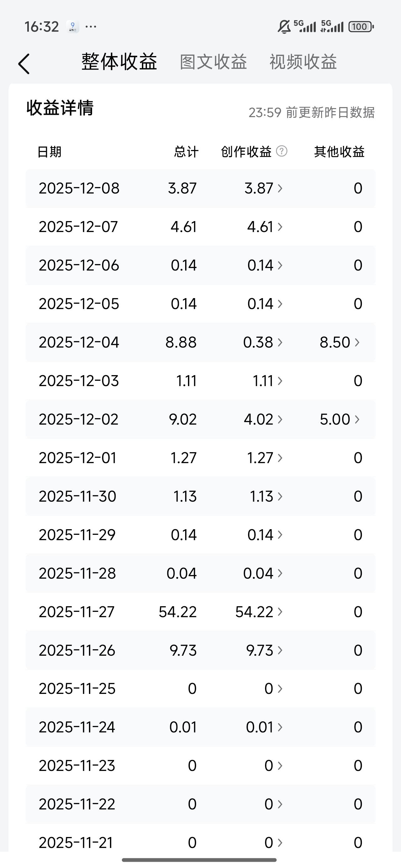Open 创作收益 4.61 details for 2025-12-07
Viewport: 401px width, 868px height.
click(x=265, y=226)
